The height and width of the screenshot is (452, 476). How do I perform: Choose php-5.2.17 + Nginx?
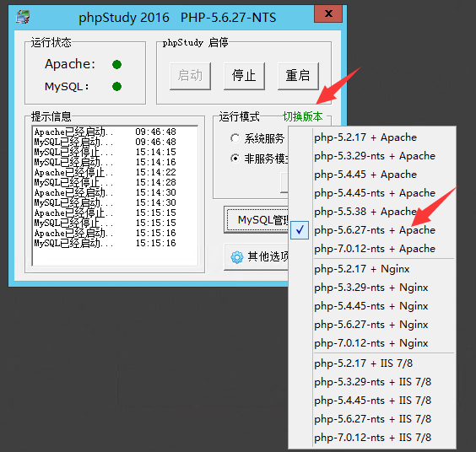pos(372,269)
